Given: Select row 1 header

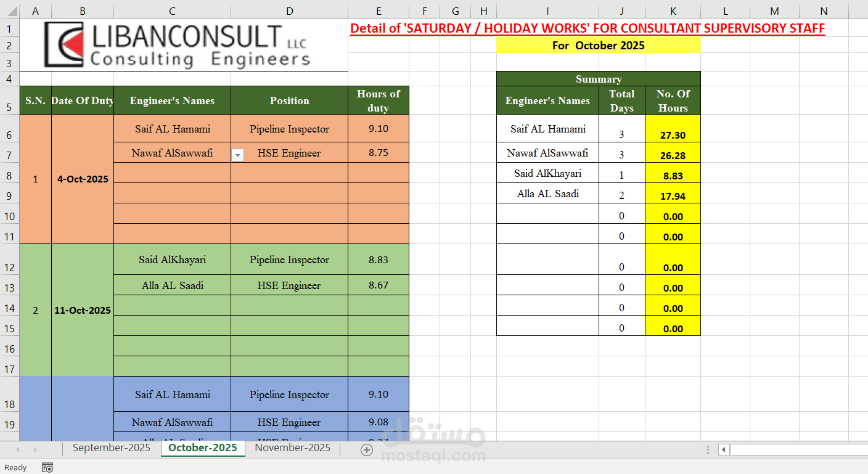Looking at the screenshot, I should pos(9,28).
